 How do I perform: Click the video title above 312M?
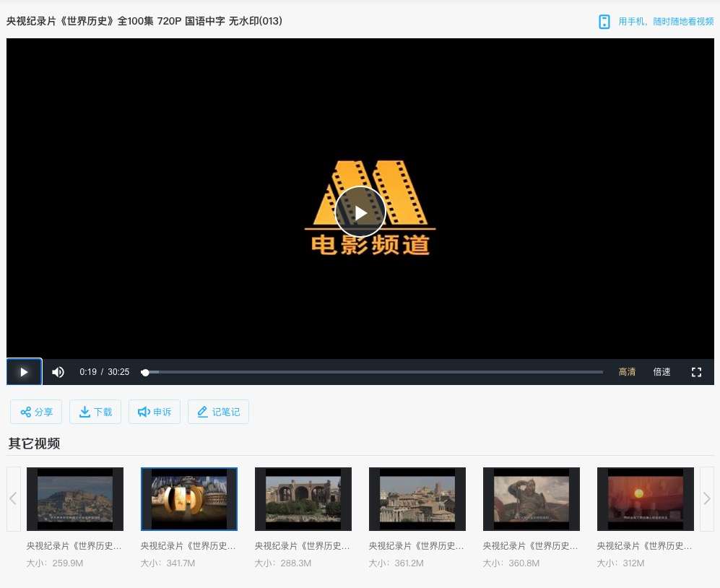click(x=644, y=545)
